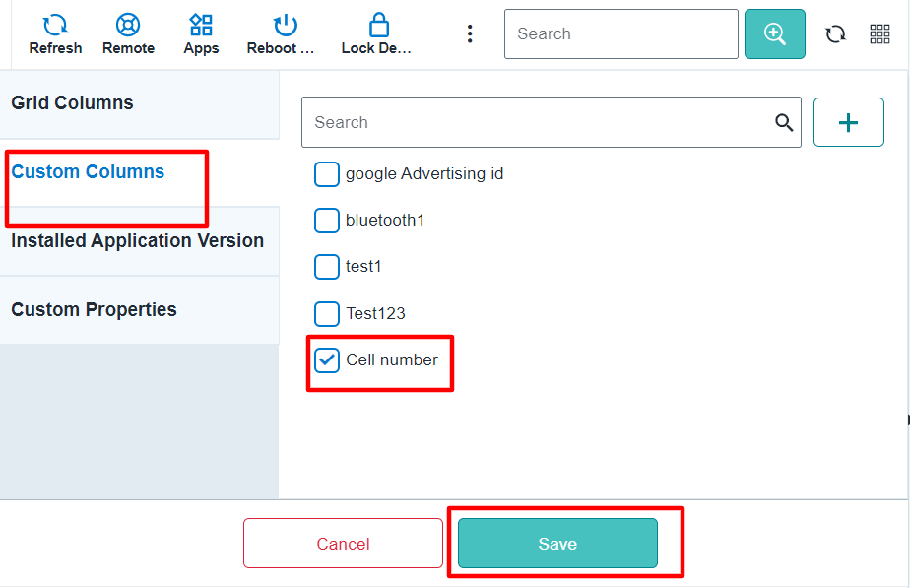This screenshot has height=588, width=910.
Task: Click the grid reload icon beside search
Action: click(836, 33)
